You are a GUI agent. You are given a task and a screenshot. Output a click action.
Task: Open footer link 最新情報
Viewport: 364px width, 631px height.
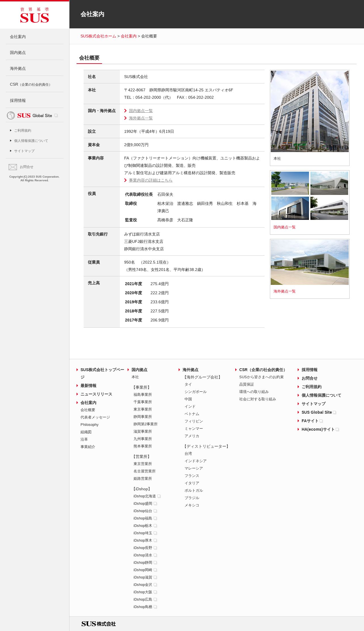[88, 386]
